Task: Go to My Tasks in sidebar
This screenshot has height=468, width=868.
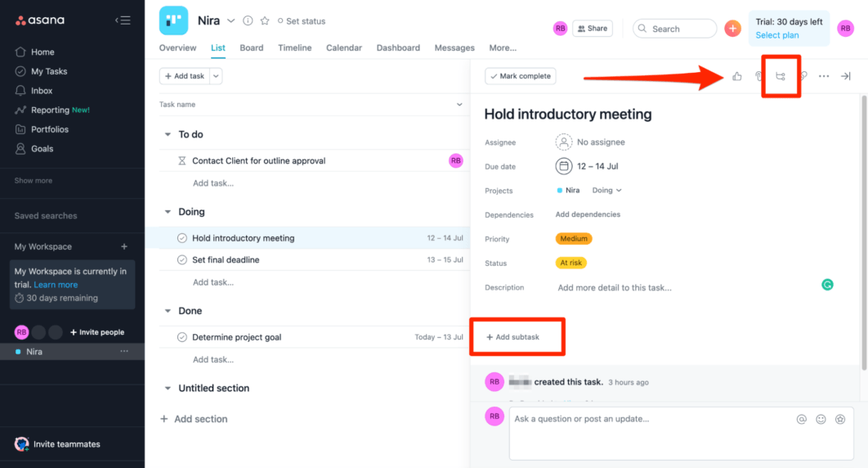Action: [x=41, y=71]
